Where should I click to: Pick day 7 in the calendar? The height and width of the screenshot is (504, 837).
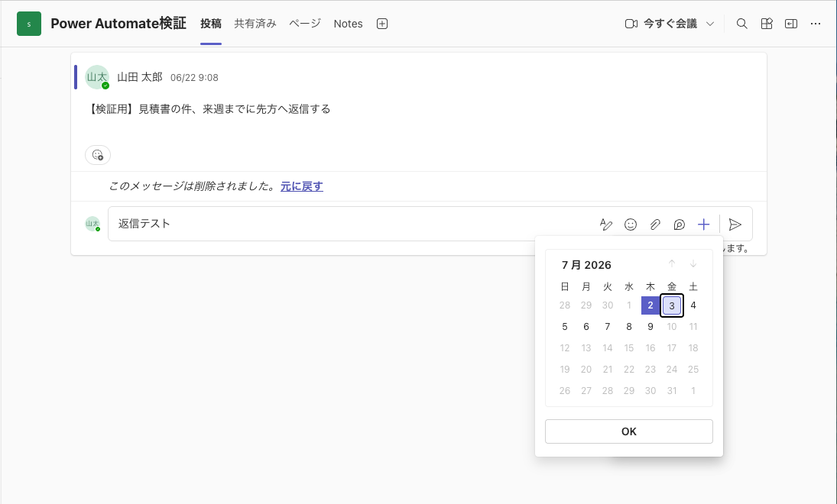pyautogui.click(x=608, y=326)
